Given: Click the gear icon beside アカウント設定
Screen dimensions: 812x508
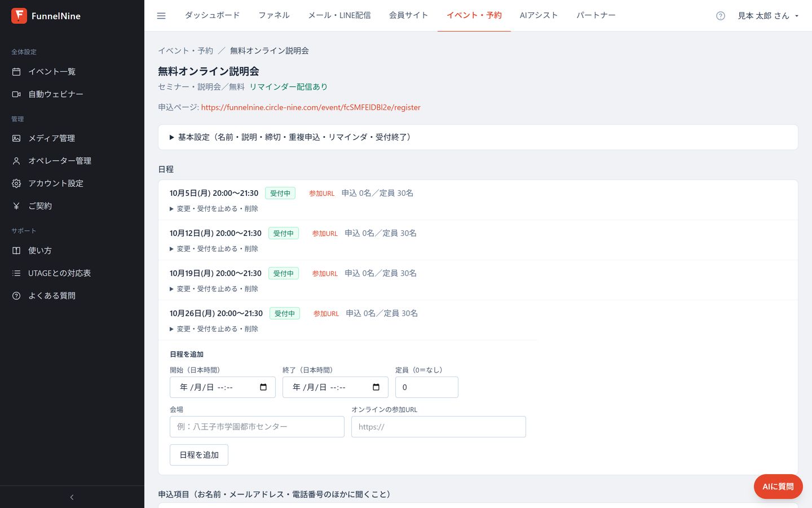Looking at the screenshot, I should [16, 183].
